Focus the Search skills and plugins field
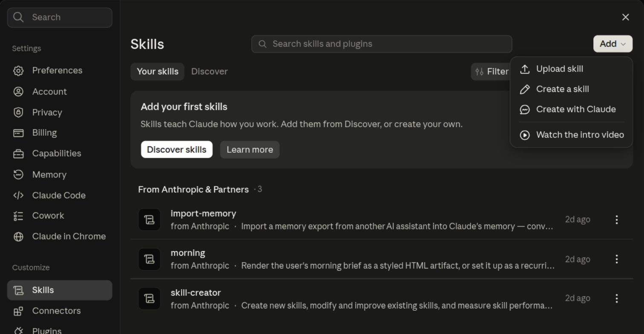 382,44
